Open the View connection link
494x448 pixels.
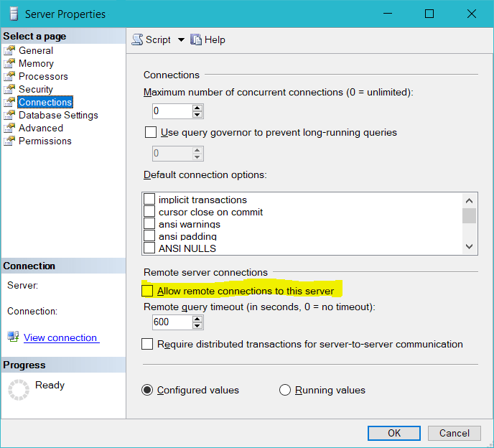point(62,337)
